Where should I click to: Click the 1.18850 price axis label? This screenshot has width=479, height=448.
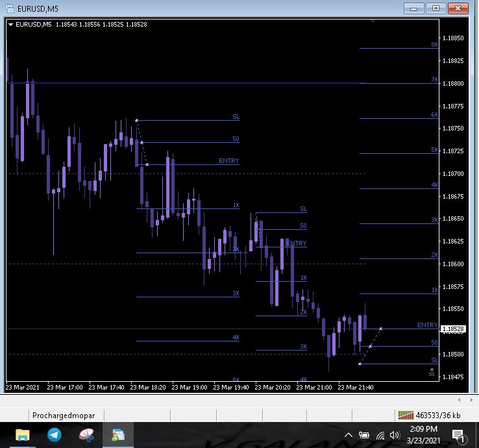(x=453, y=38)
